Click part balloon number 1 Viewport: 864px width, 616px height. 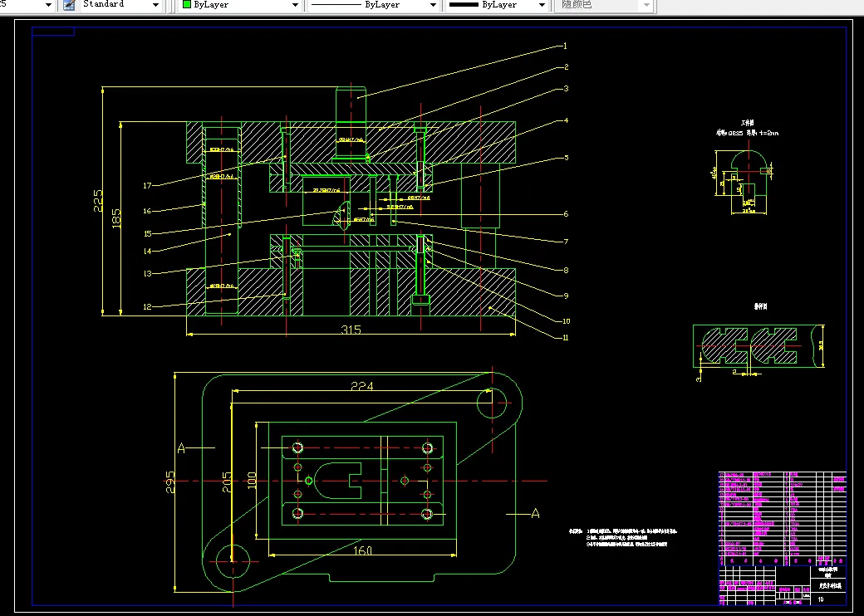point(565,46)
